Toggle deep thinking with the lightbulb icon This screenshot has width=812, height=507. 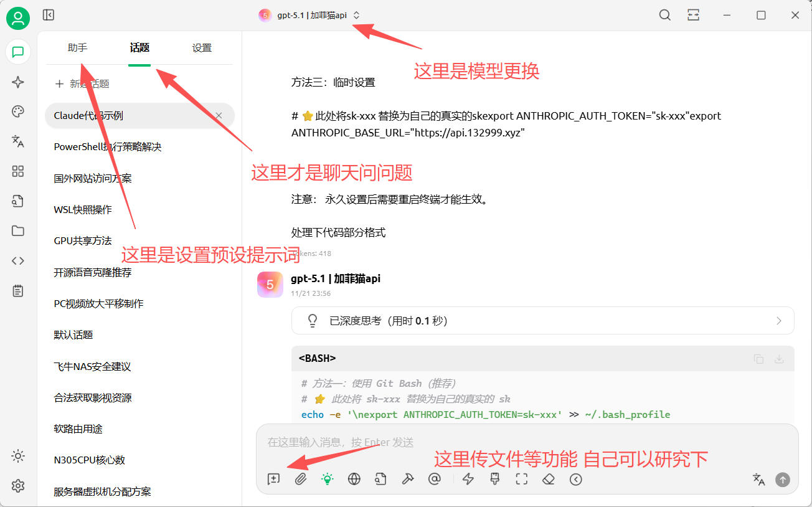pyautogui.click(x=327, y=479)
